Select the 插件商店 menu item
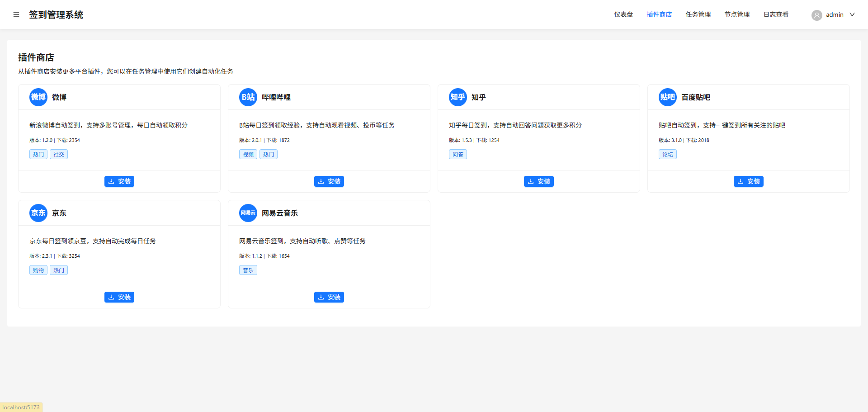The image size is (868, 412). pos(659,14)
